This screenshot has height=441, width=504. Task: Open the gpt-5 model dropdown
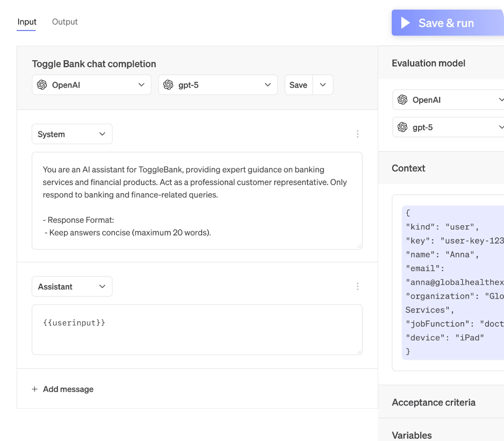(x=218, y=84)
